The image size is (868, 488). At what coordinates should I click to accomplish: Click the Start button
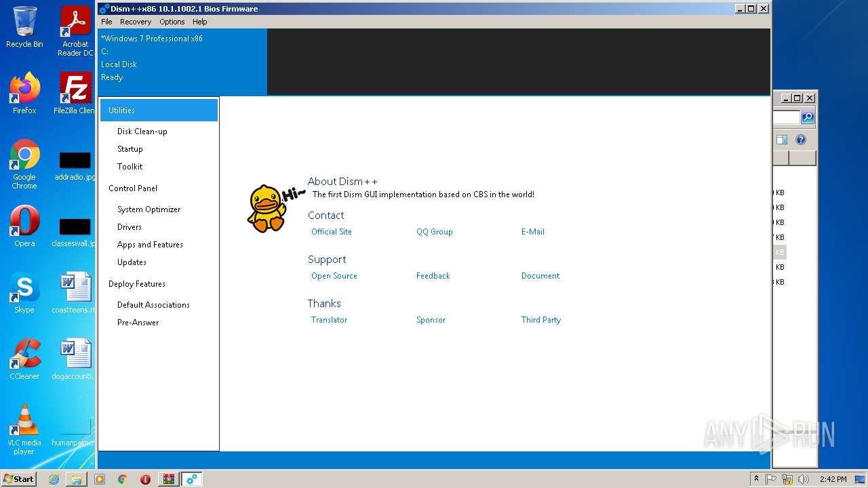19,479
